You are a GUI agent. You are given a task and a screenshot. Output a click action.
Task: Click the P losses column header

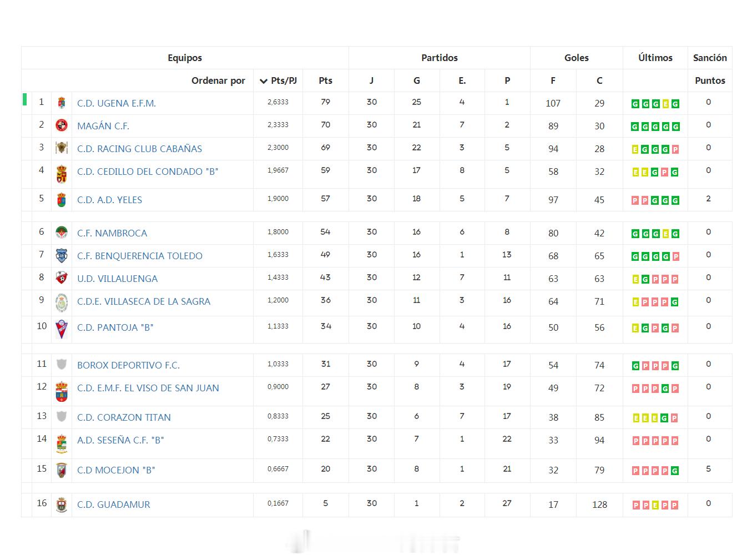click(507, 80)
